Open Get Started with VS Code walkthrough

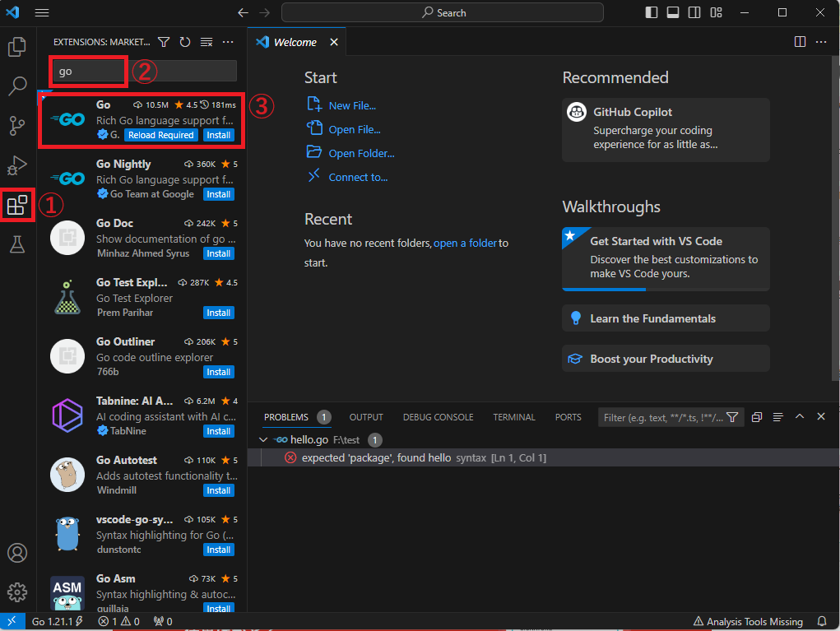[666, 258]
